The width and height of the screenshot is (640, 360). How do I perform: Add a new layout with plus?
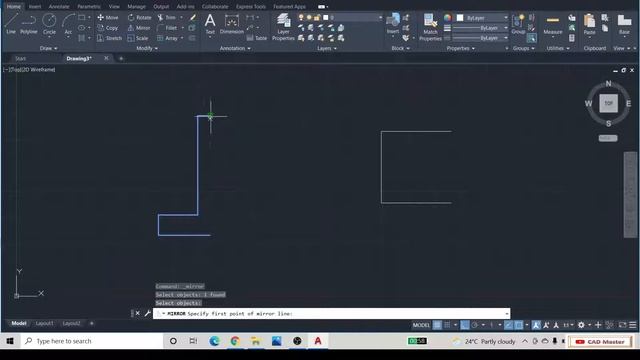91,323
